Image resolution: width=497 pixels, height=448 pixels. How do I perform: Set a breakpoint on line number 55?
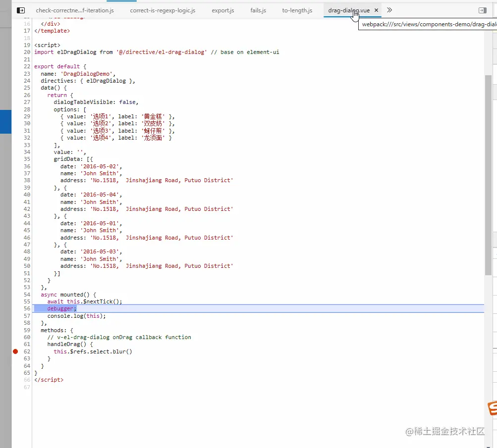click(27, 302)
